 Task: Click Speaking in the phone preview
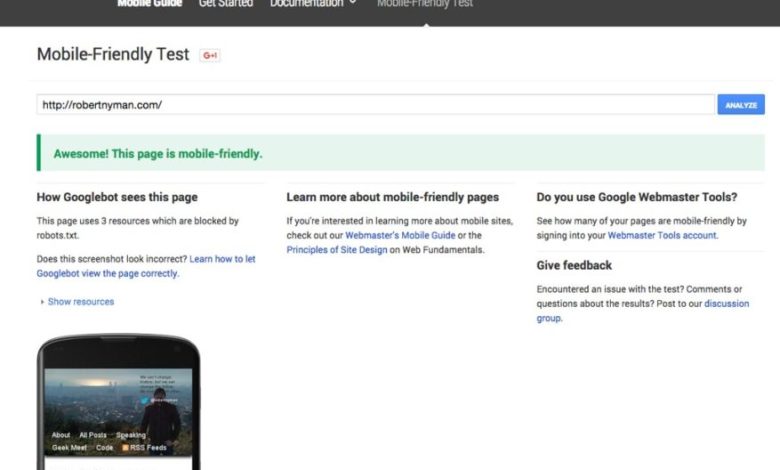[131, 435]
